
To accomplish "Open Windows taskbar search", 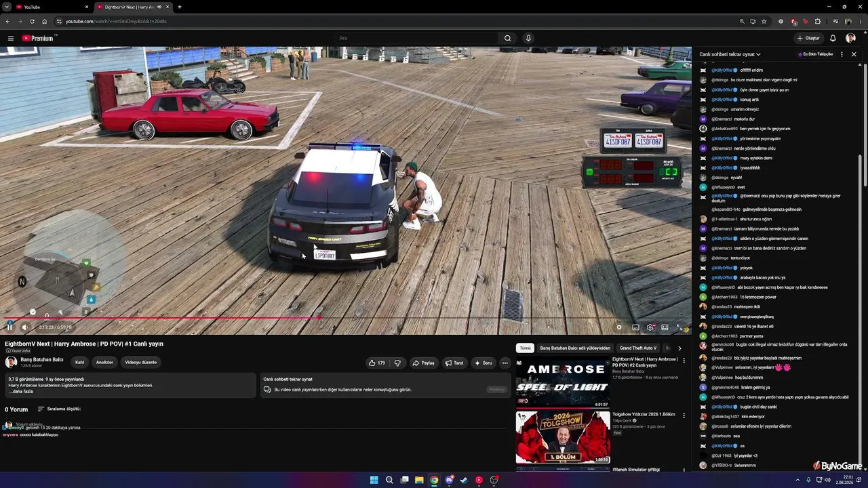I will pyautogui.click(x=389, y=480).
